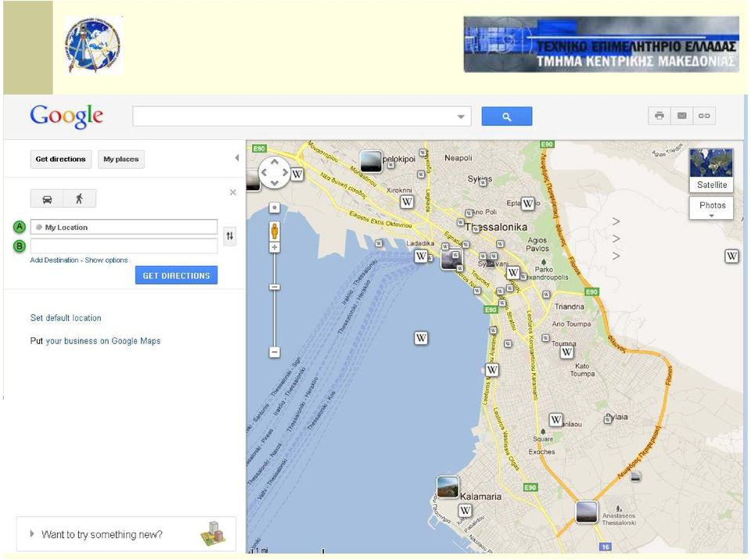Open the My places tab
Viewport: 751px width, 560px height.
(x=121, y=159)
